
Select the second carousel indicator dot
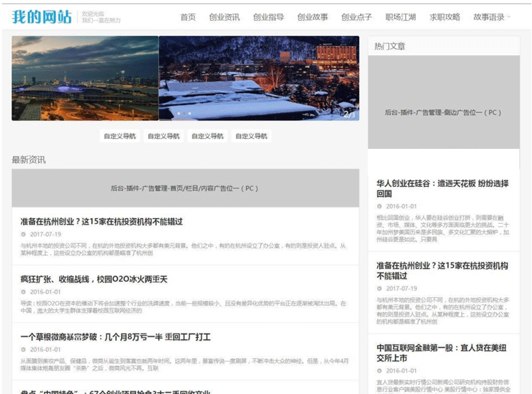184,113
